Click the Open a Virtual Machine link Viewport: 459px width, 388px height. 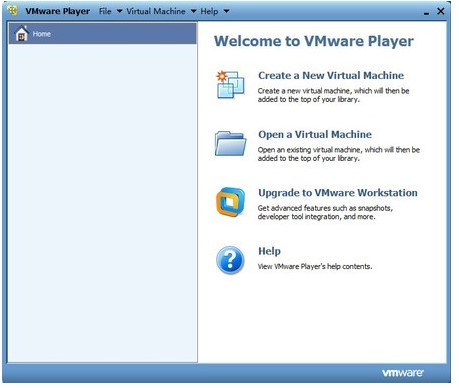(315, 134)
